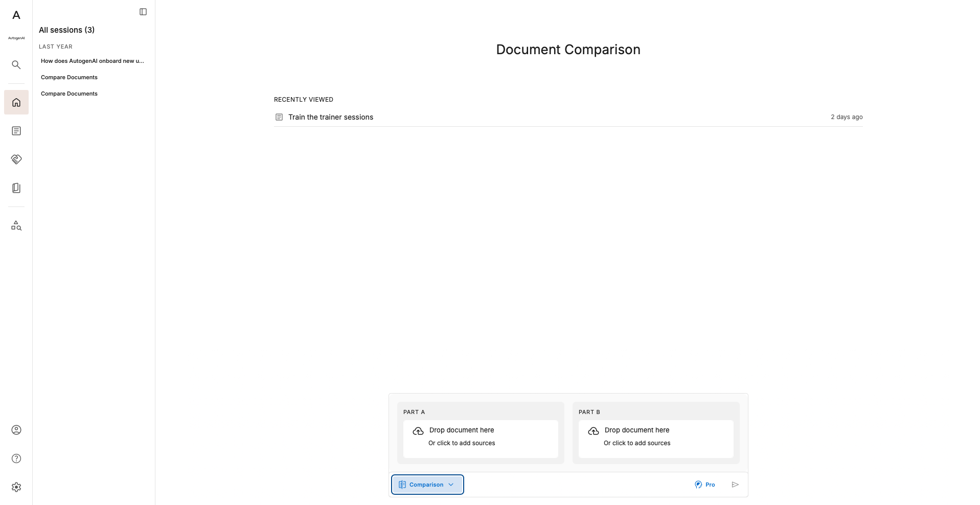Open the handshake icon in sidebar
Screen dimensions: 980x505
[16, 159]
